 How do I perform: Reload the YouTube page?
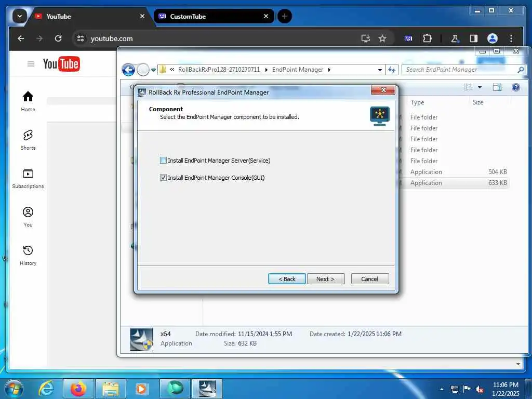click(58, 38)
